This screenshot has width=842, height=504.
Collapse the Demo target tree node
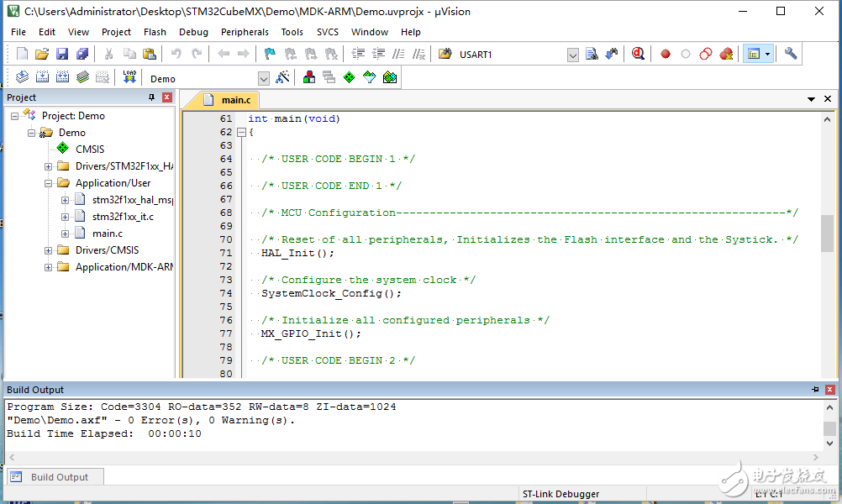31,133
